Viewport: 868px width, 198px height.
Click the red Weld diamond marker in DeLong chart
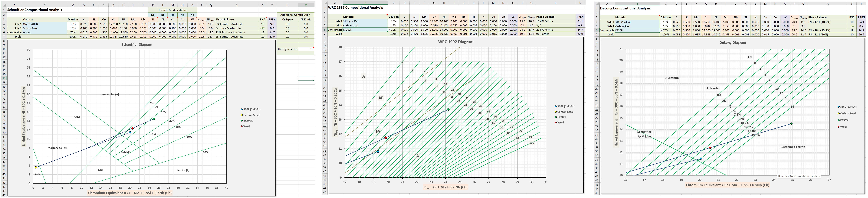tap(710, 148)
